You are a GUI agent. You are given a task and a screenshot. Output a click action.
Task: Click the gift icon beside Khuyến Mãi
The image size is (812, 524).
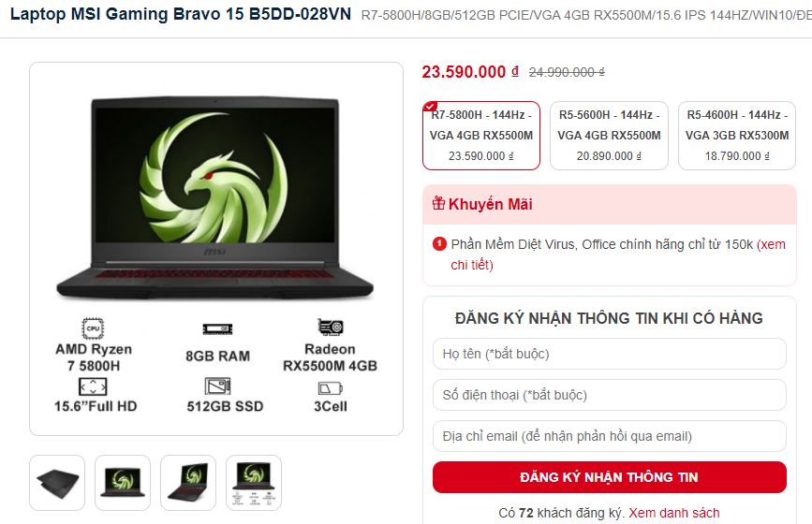(438, 203)
